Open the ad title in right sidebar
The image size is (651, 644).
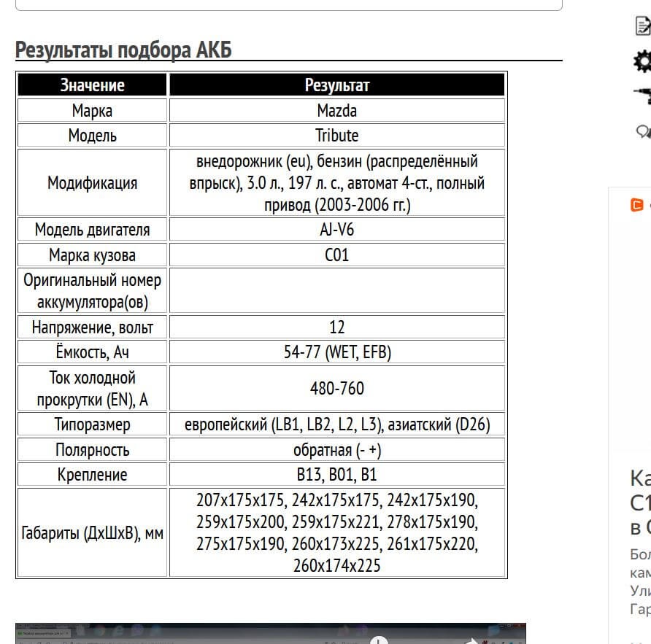[640, 503]
